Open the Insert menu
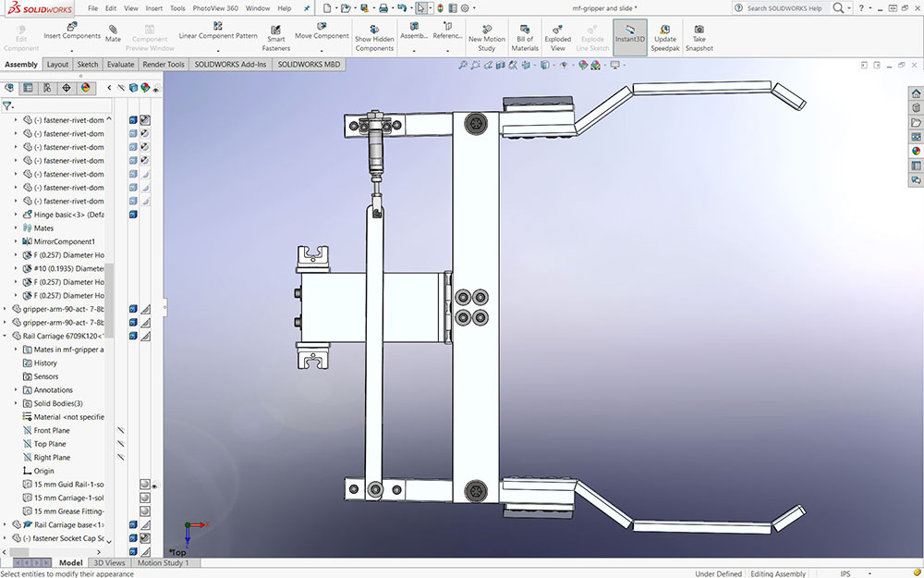924x578 pixels. click(x=154, y=7)
